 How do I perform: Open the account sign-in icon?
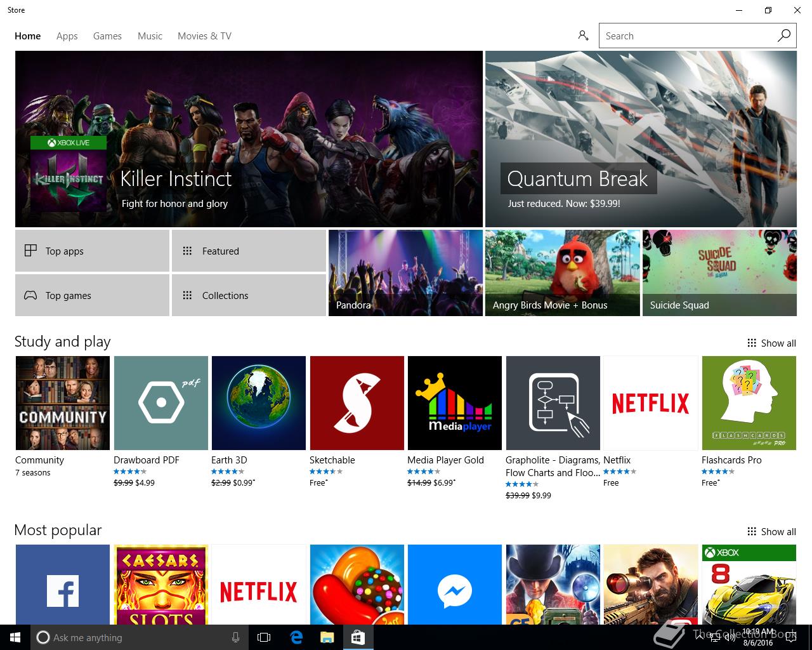[x=584, y=36]
